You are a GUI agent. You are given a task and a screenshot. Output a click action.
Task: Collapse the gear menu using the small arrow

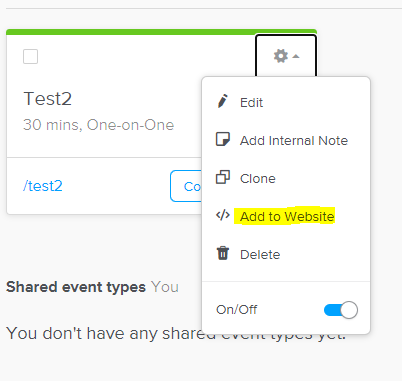[296, 56]
